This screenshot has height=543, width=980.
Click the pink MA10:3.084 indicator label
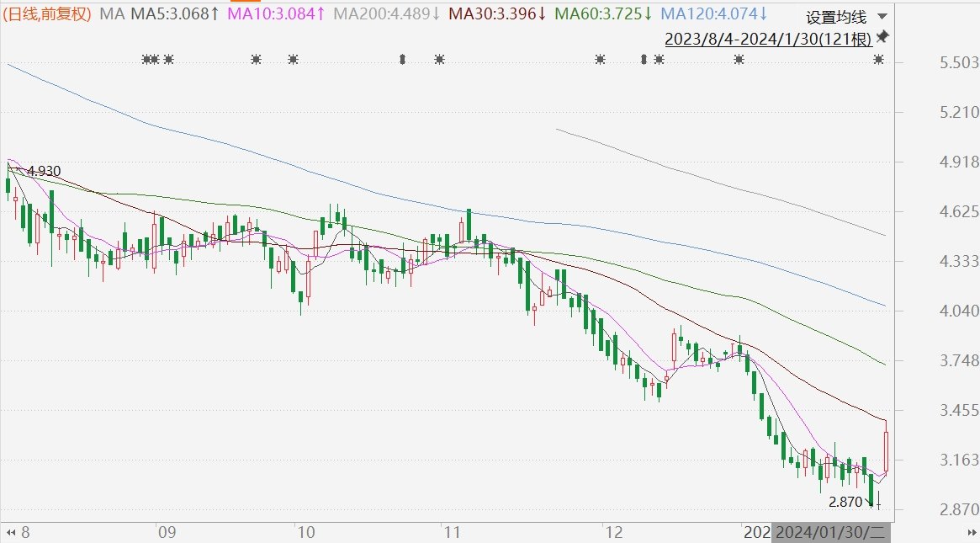click(278, 13)
